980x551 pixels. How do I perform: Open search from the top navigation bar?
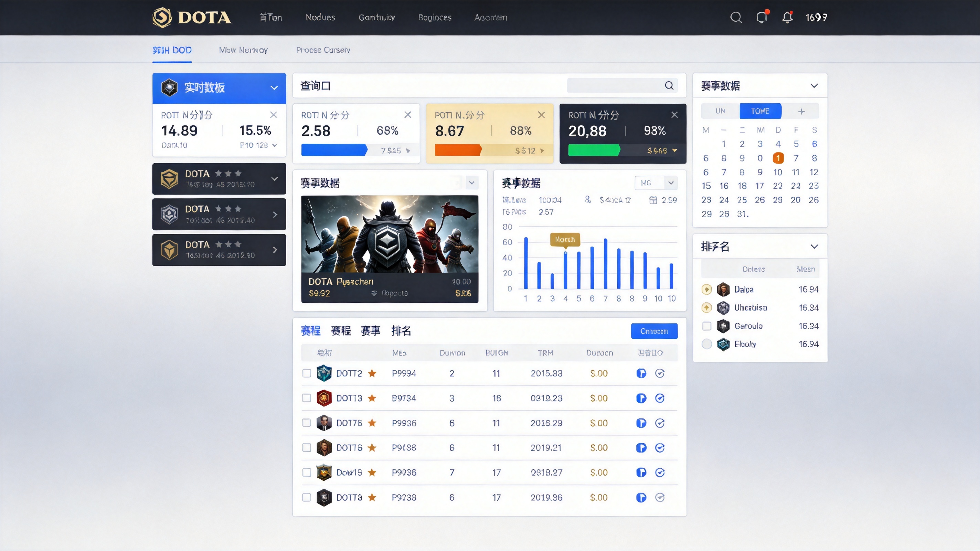tap(736, 18)
